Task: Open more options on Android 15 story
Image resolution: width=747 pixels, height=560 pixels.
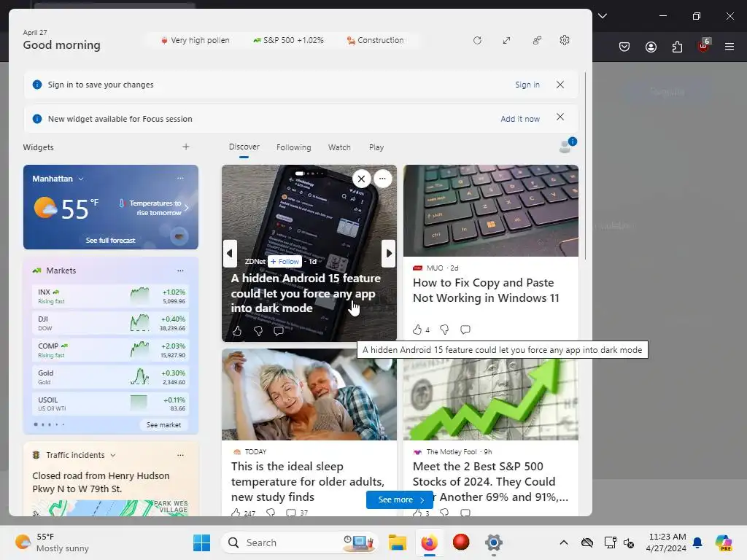Action: click(382, 179)
